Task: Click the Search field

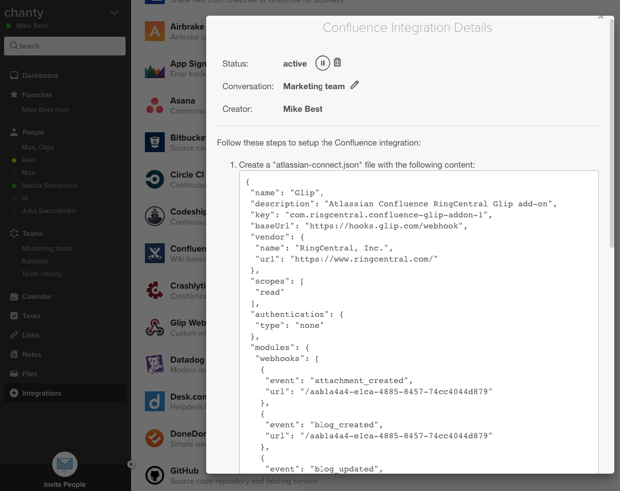Action: click(65, 46)
